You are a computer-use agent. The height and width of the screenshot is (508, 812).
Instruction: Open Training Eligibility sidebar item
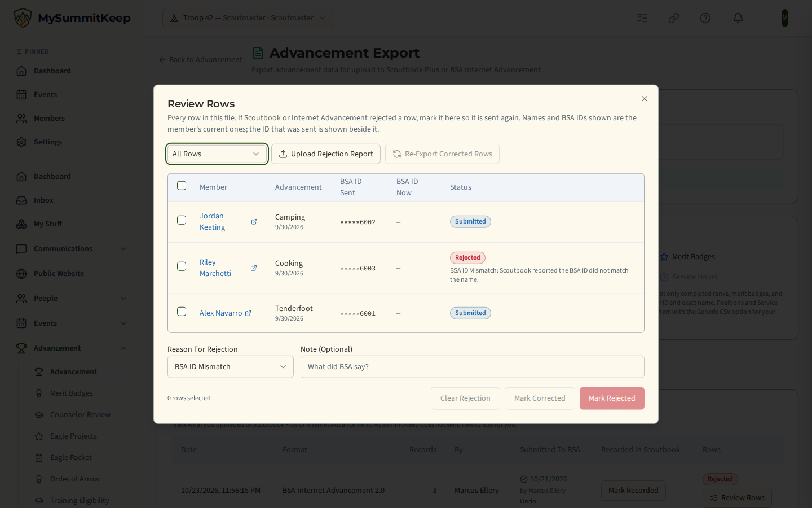click(79, 501)
